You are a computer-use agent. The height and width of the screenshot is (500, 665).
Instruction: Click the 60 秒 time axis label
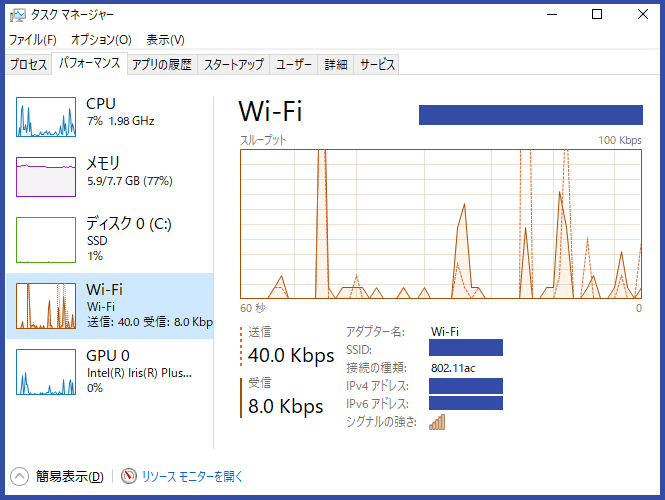pyautogui.click(x=253, y=308)
